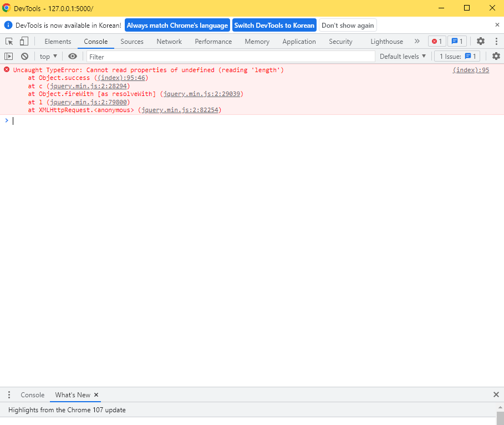Click the red error icon beside TypeError
The height and width of the screenshot is (425, 504).
coord(7,69)
